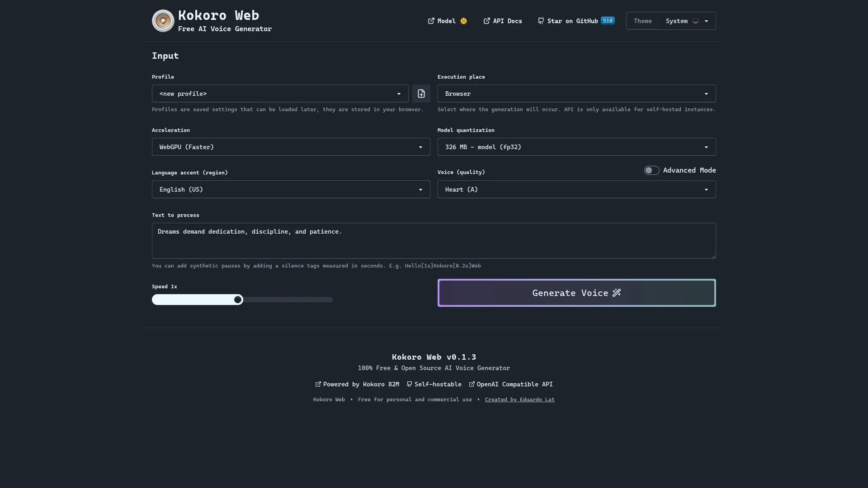Viewport: 868px width, 488px height.
Task: Open the Acceleration WebGPU dropdown
Action: point(291,147)
